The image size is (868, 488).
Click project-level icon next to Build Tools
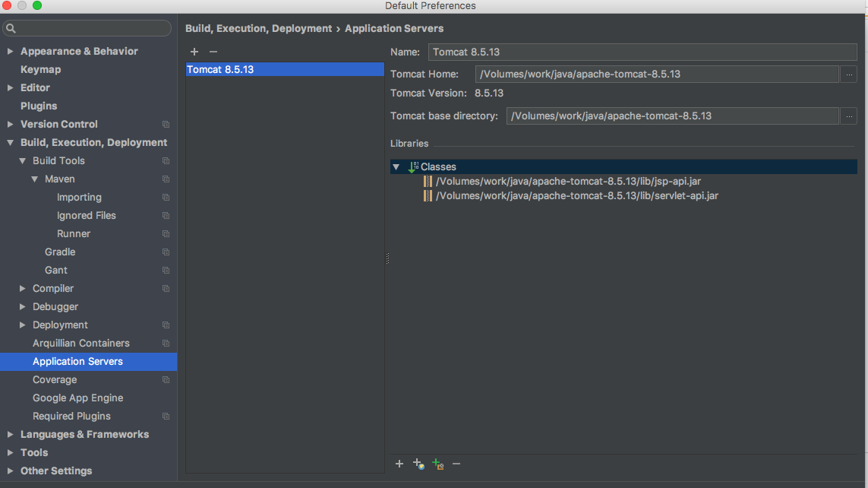click(166, 161)
